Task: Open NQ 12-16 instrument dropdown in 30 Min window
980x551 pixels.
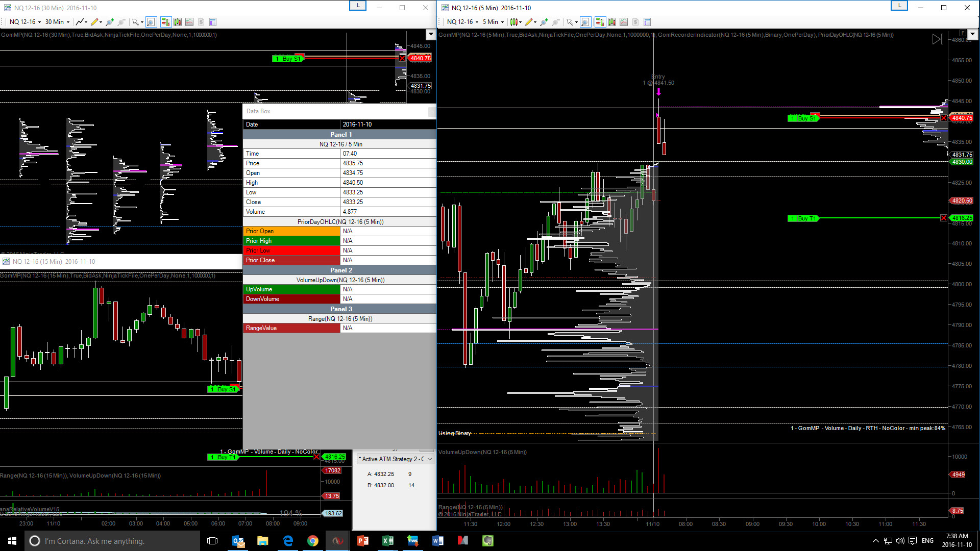Action: click(x=25, y=22)
